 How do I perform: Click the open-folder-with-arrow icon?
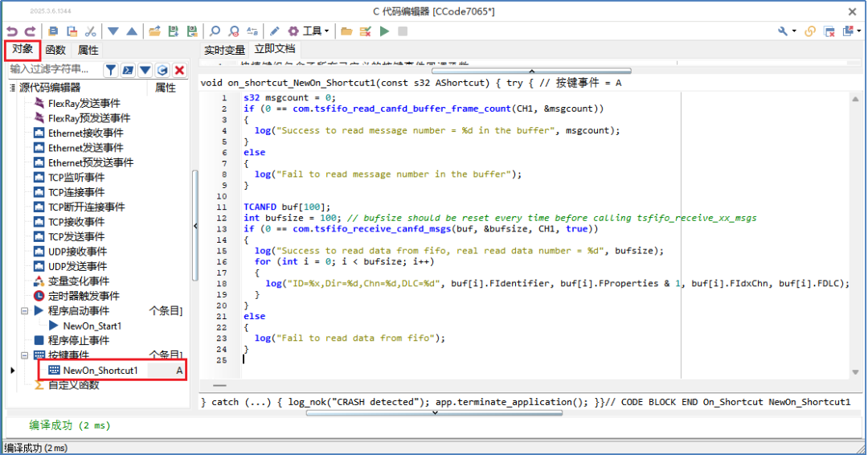(x=155, y=31)
